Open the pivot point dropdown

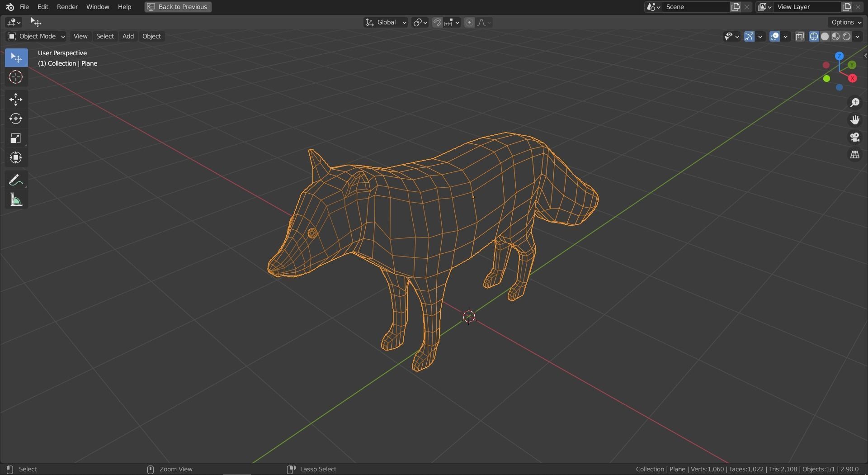click(420, 22)
